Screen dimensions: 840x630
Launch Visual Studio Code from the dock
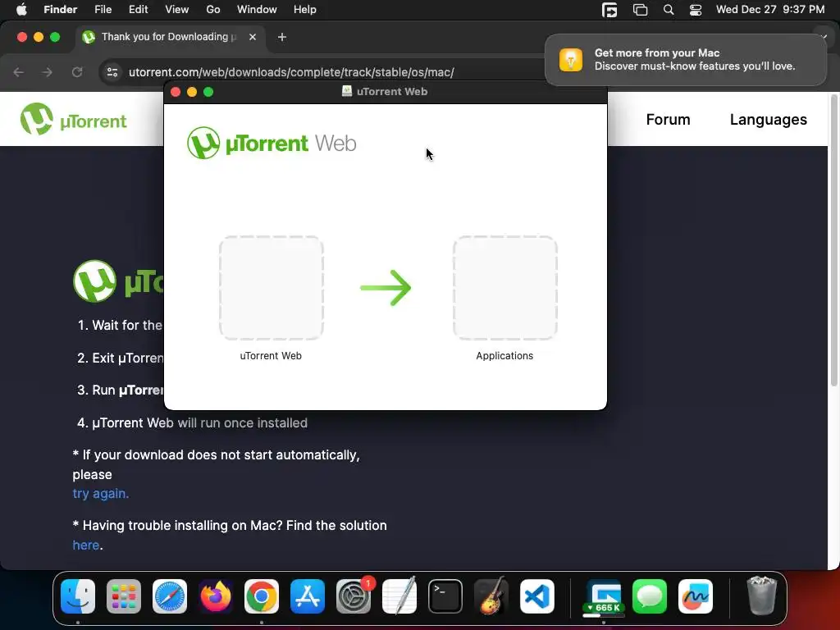click(x=537, y=596)
